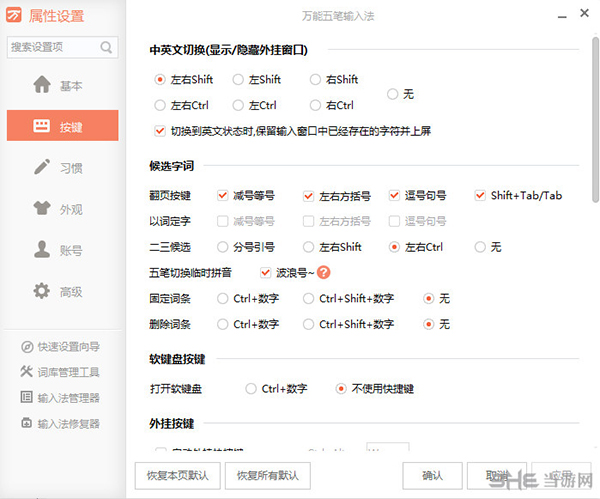600x499 pixels.
Task: Select 右Ctrl radio option
Action: pos(315,105)
